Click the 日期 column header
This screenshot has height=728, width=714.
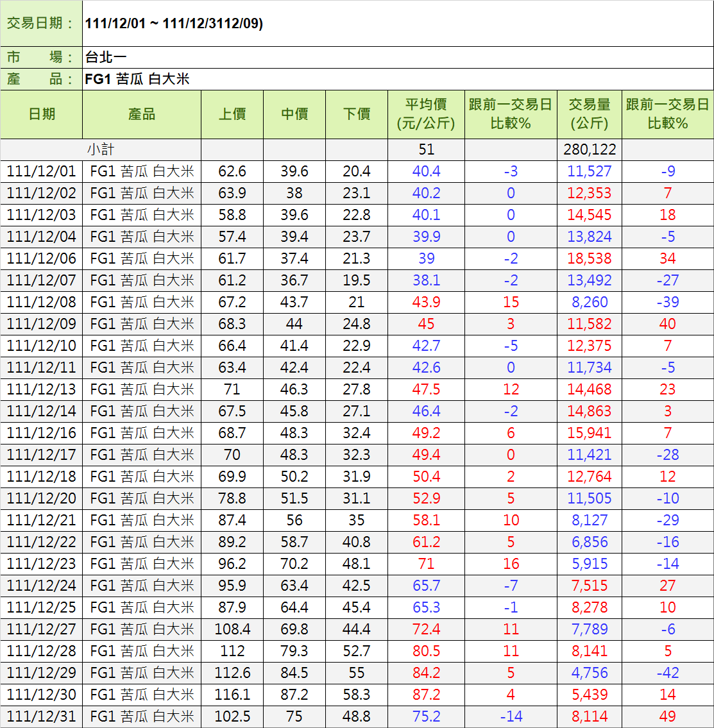42,114
